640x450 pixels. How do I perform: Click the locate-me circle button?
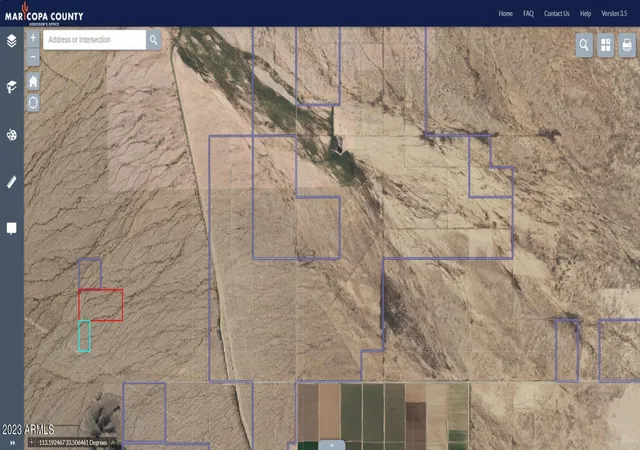coord(33,102)
